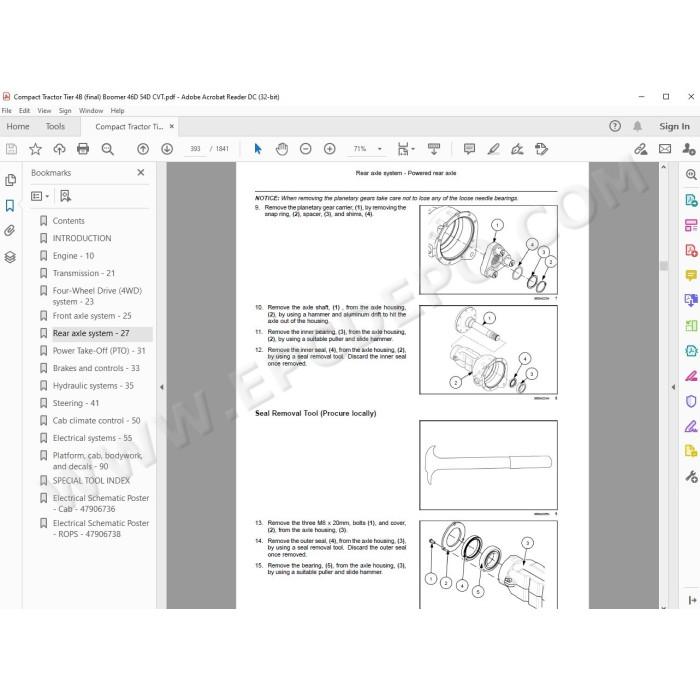Expand the right tools pane labels

692,600
